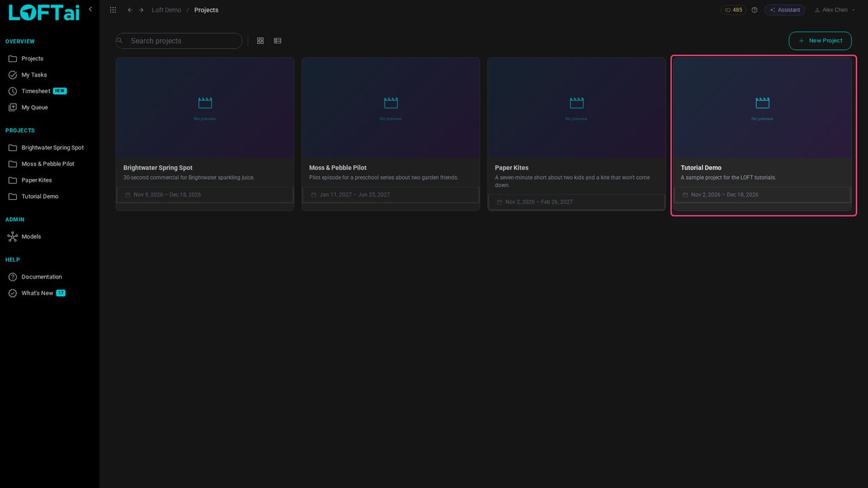Focus the Search projects field
Screen dimensions: 868x488
click(179, 41)
